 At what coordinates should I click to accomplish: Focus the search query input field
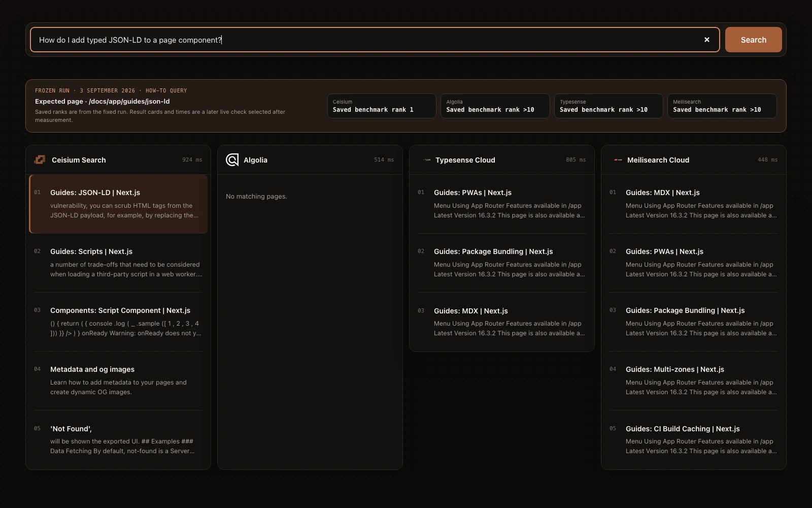375,40
